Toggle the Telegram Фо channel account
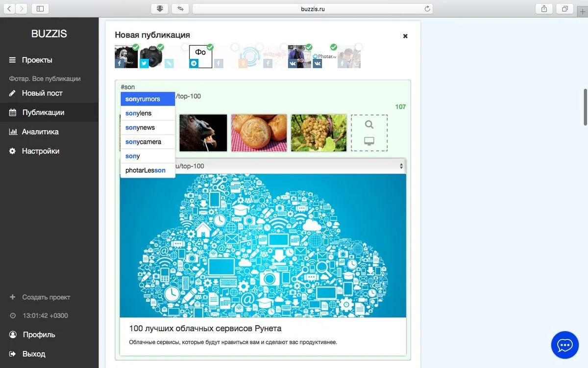Viewport: 588px width, 368px height. (x=200, y=57)
